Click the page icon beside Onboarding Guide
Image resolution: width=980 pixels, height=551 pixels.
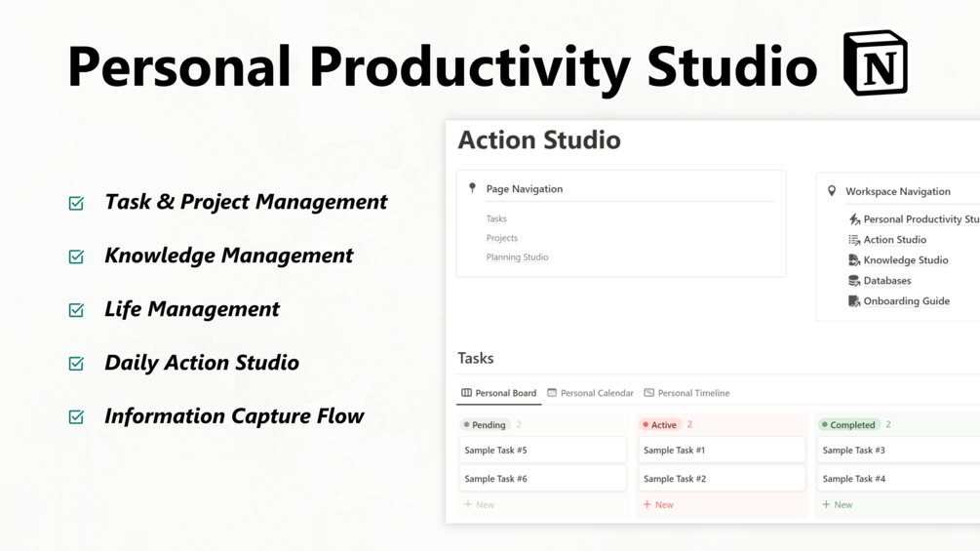(854, 301)
